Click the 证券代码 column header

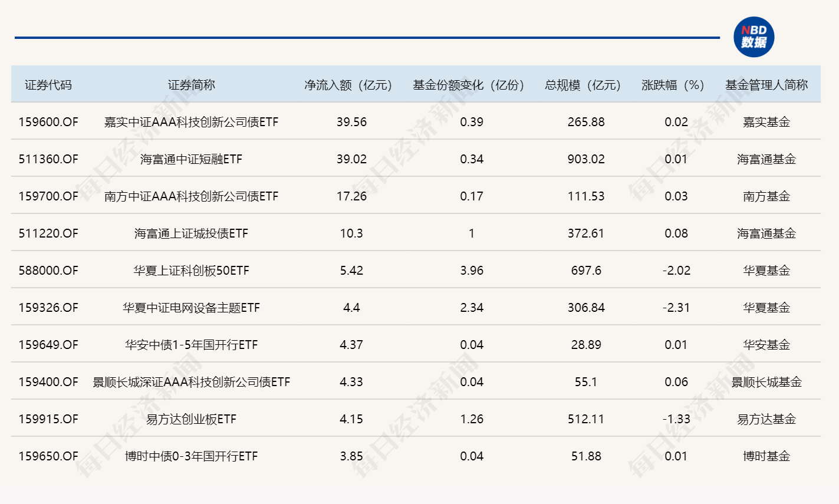48,85
